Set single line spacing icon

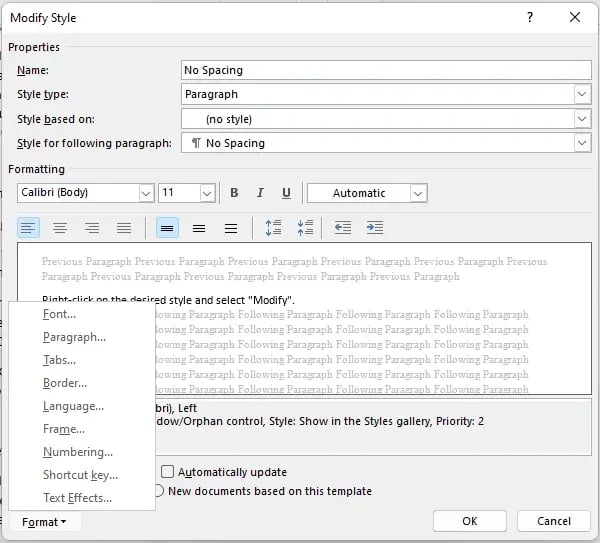point(167,228)
